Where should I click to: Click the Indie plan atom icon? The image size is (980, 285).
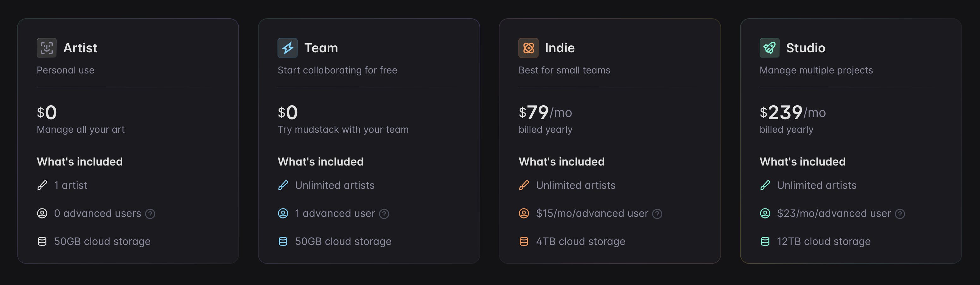pos(528,48)
